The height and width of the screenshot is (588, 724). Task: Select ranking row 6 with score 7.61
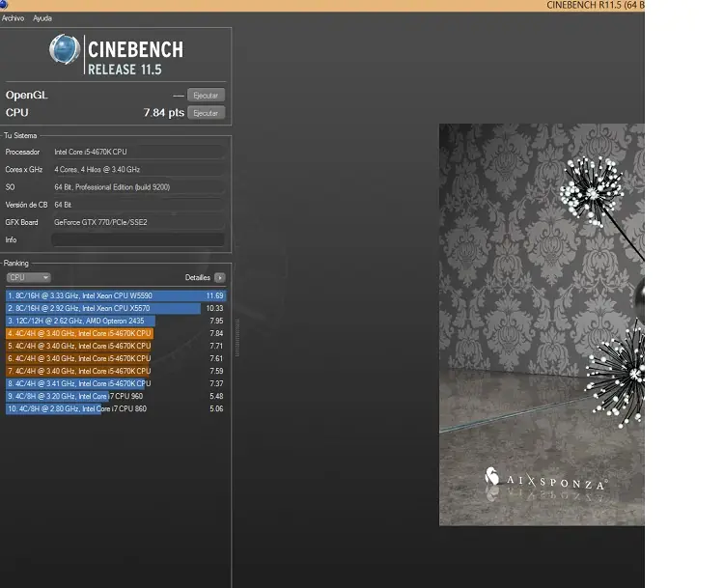click(116, 358)
